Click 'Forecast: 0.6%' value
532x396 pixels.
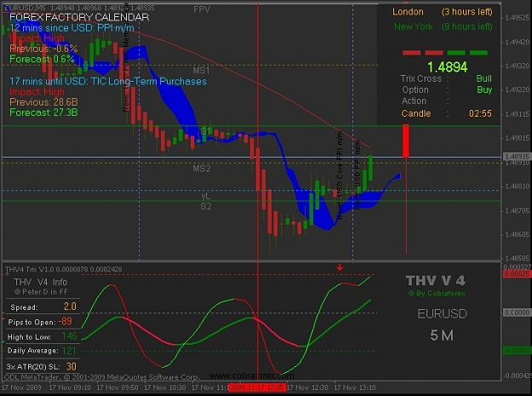tap(42, 59)
